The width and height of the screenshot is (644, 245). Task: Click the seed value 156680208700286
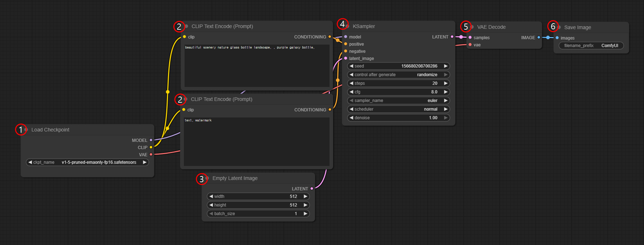419,66
